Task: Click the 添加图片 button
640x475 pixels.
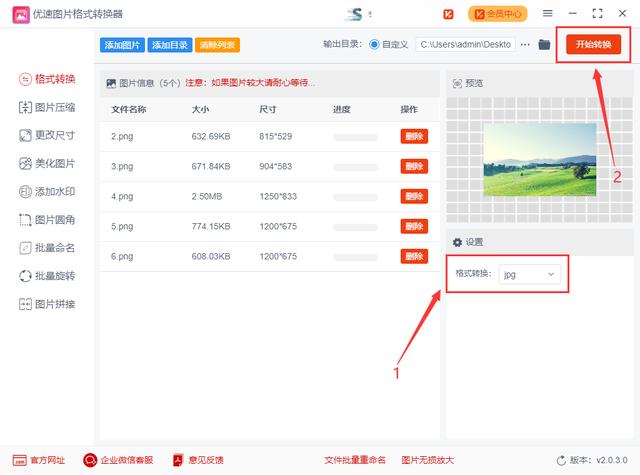Action: [x=122, y=45]
